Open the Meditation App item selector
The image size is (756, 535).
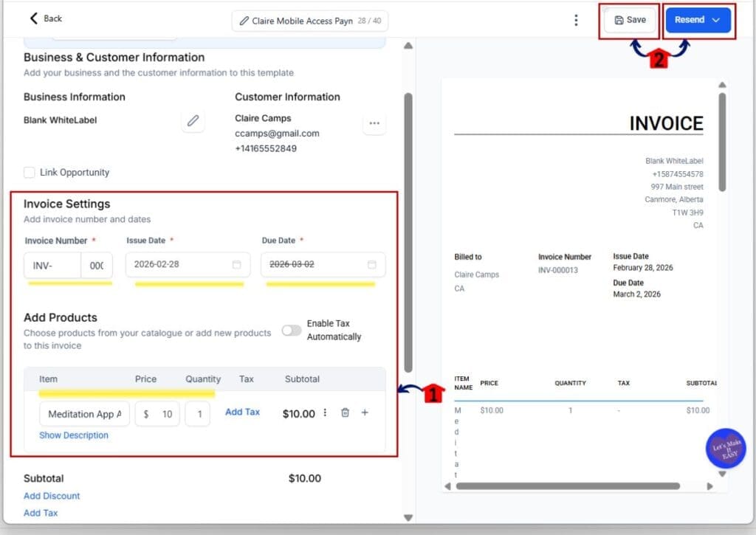tap(83, 413)
